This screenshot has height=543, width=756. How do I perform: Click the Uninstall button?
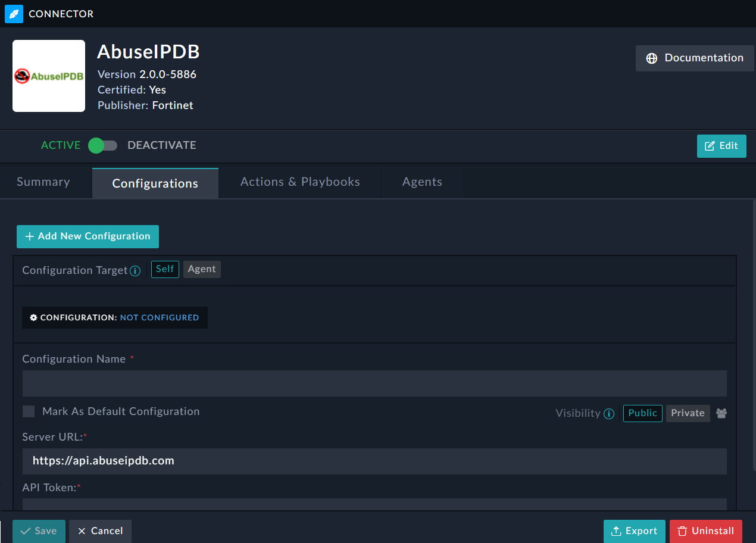point(705,531)
